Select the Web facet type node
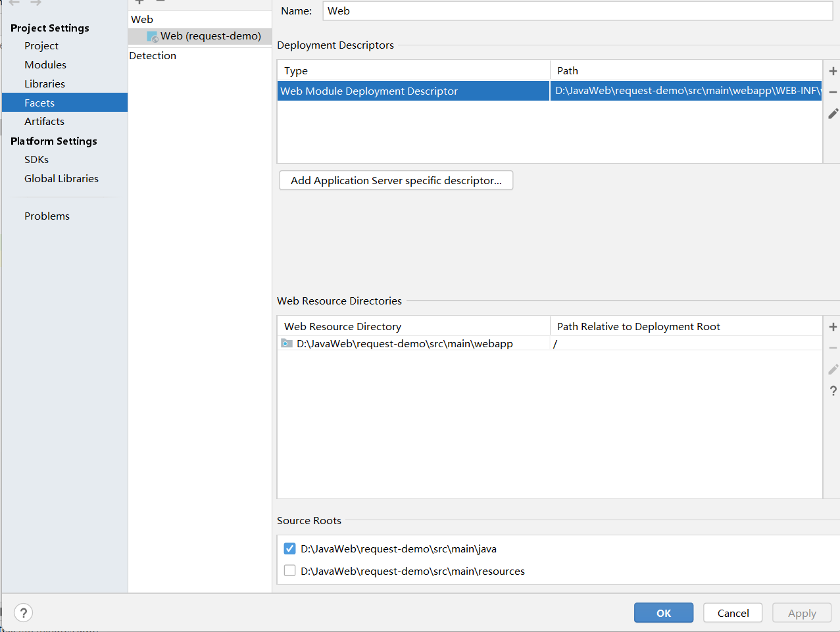840x632 pixels. click(142, 19)
